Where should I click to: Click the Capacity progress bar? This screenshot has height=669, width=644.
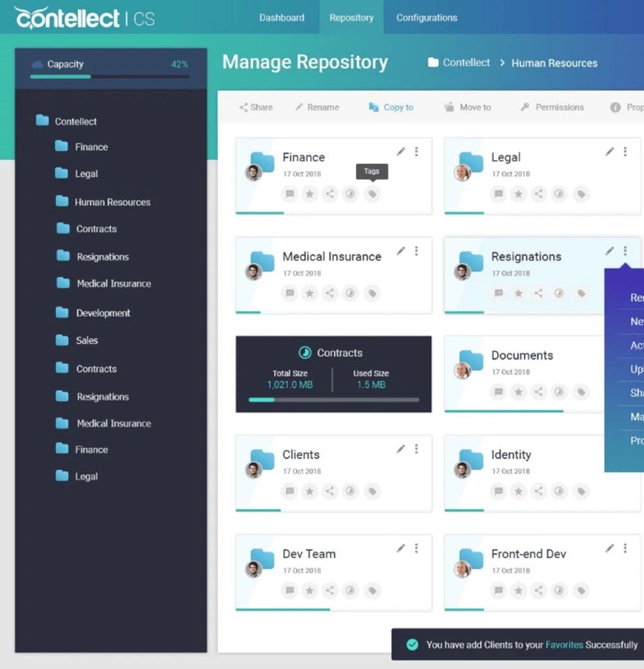click(110, 77)
